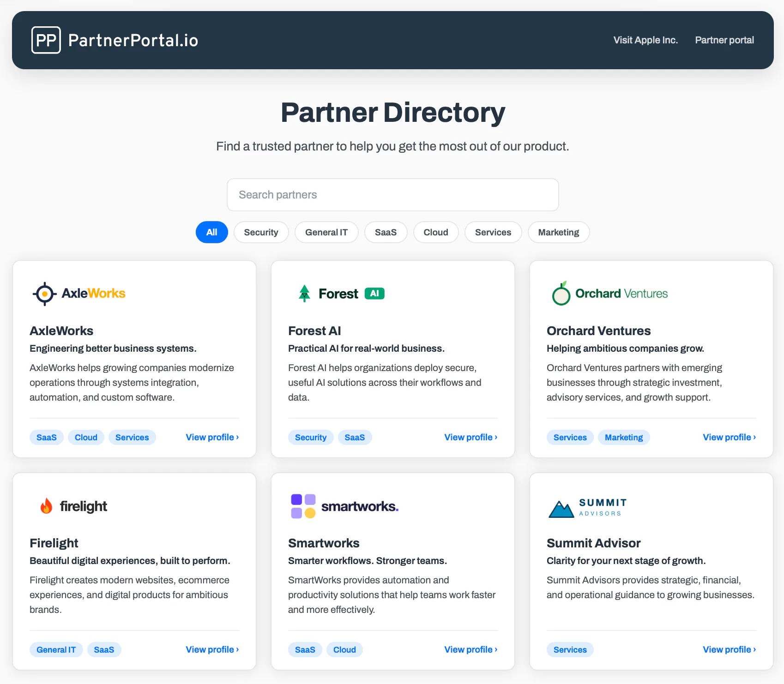Click the AxleWorks card heading

coord(61,331)
